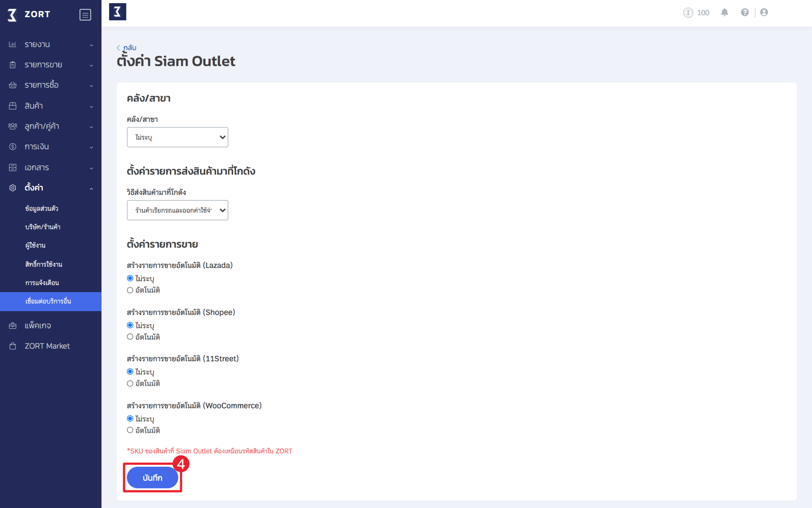Expand the รายงาน menu chevron

(x=92, y=45)
